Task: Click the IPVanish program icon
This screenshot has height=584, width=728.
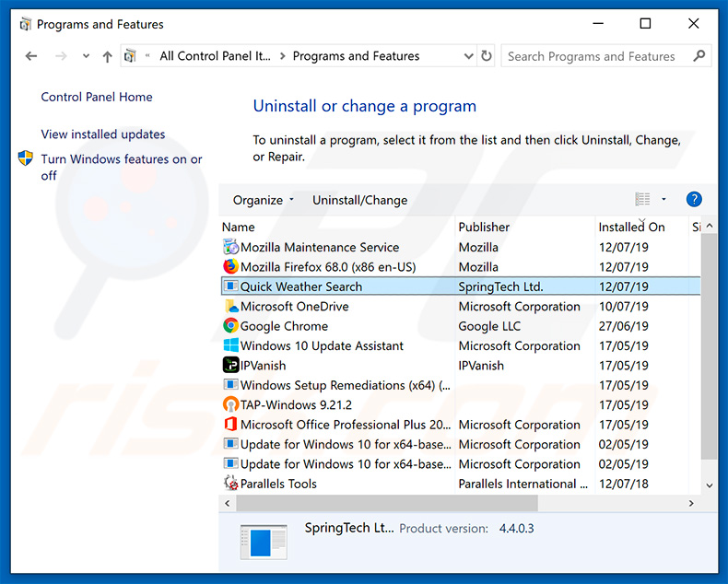Action: 230,365
